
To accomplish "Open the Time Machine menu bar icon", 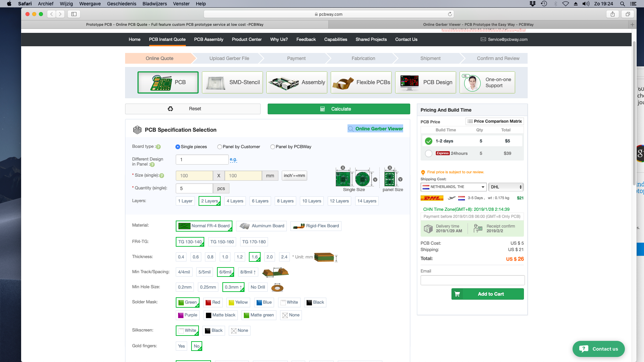I will pos(544,4).
